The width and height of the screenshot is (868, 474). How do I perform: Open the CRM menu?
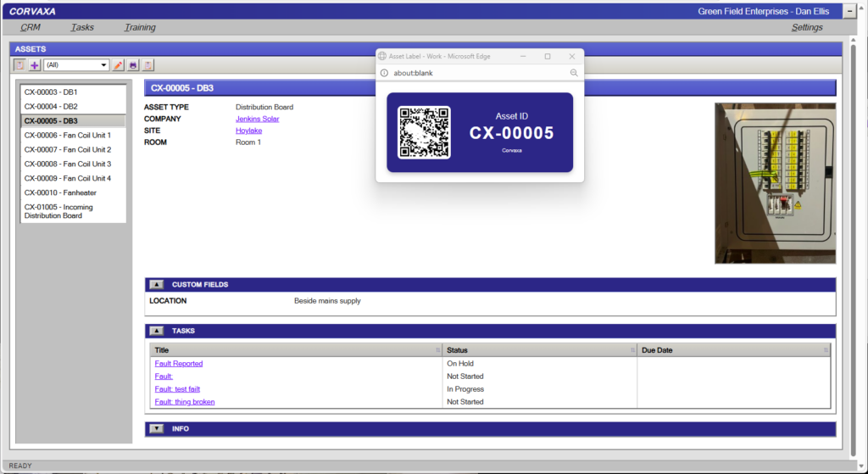coord(31,27)
